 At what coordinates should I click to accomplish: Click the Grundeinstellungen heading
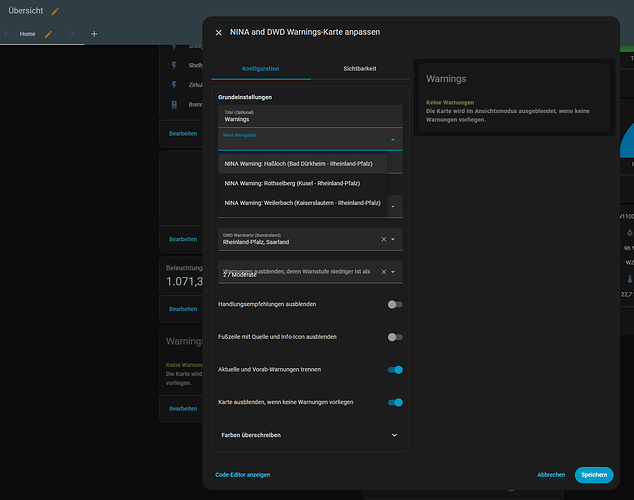pos(245,97)
